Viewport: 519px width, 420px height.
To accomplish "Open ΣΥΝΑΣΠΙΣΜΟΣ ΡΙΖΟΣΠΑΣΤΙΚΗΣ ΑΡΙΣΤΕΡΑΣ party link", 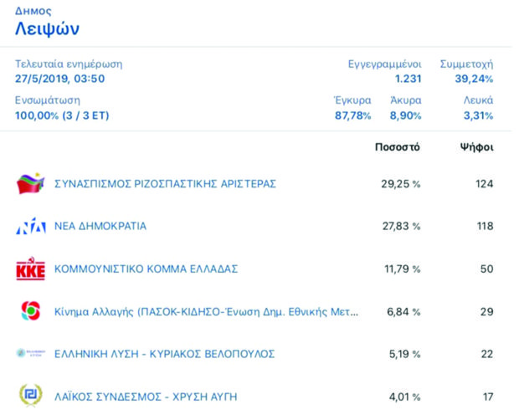I will click(x=165, y=183).
